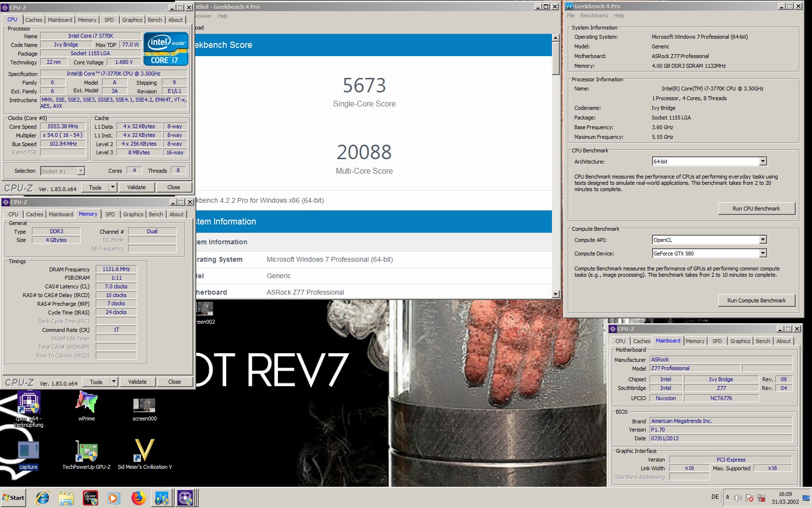This screenshot has width=812, height=508.
Task: Open the Caches tab in the top CPU-Z window
Action: click(33, 20)
